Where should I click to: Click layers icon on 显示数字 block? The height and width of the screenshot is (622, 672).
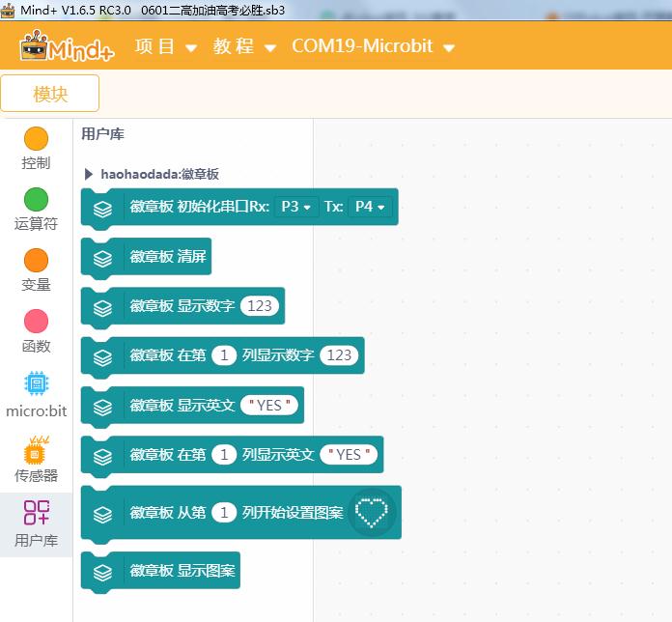103,308
